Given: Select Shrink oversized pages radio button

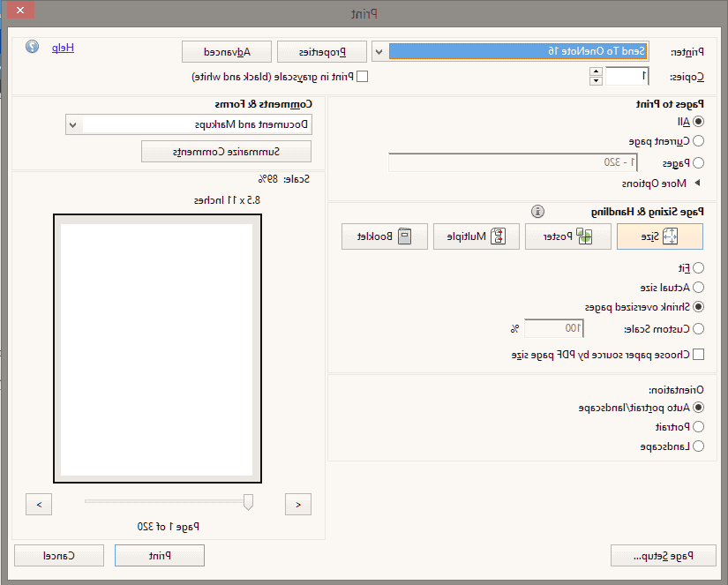Looking at the screenshot, I should (698, 307).
